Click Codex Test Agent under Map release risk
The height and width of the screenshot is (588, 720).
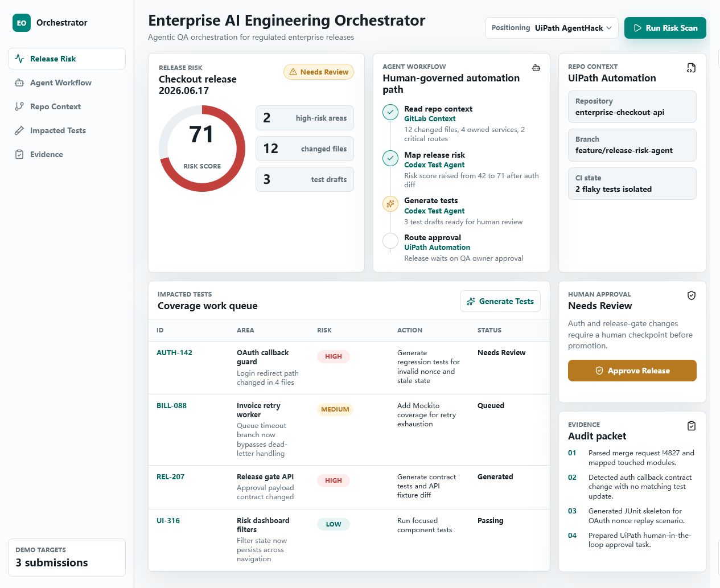tap(434, 165)
